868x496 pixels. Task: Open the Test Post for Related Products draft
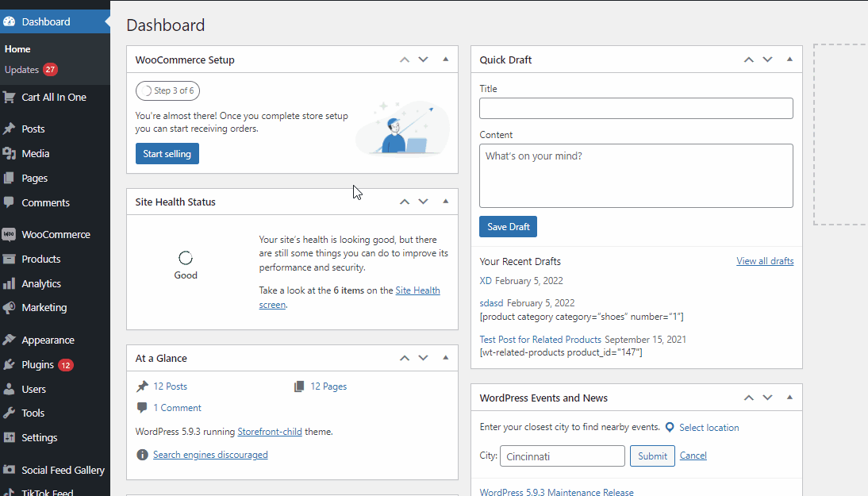[540, 340]
